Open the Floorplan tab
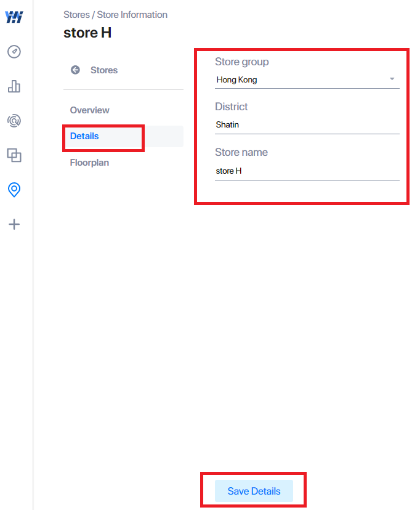Image resolution: width=420 pixels, height=510 pixels. click(89, 163)
